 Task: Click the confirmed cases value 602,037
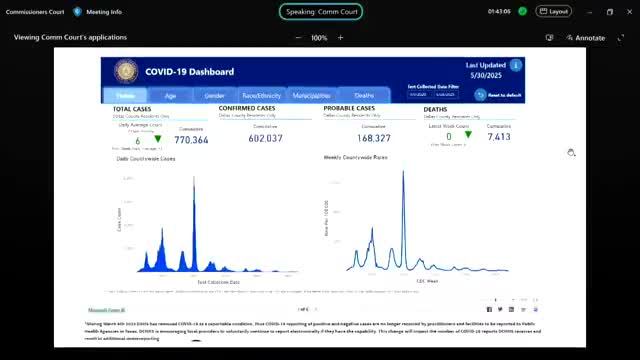265,138
